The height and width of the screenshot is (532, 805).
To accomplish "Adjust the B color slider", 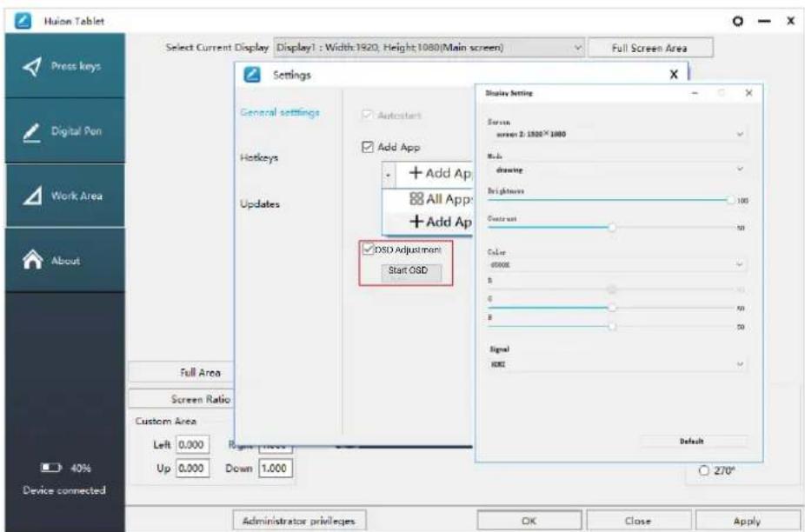I will (x=611, y=326).
